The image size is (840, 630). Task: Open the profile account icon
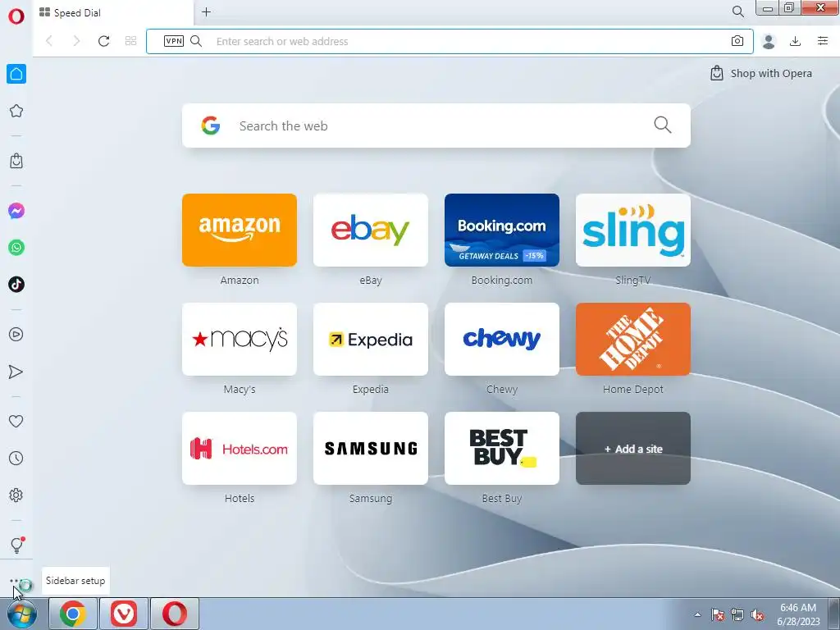(x=769, y=41)
